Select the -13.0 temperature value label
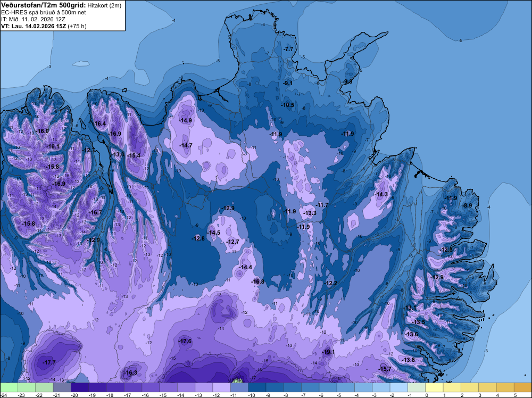The height and width of the screenshot is (398, 532). click(118, 154)
